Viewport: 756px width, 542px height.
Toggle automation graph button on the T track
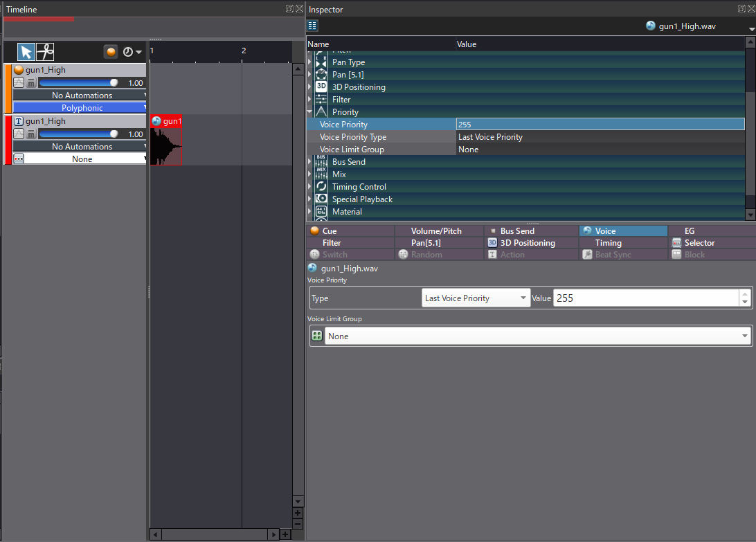(x=19, y=134)
